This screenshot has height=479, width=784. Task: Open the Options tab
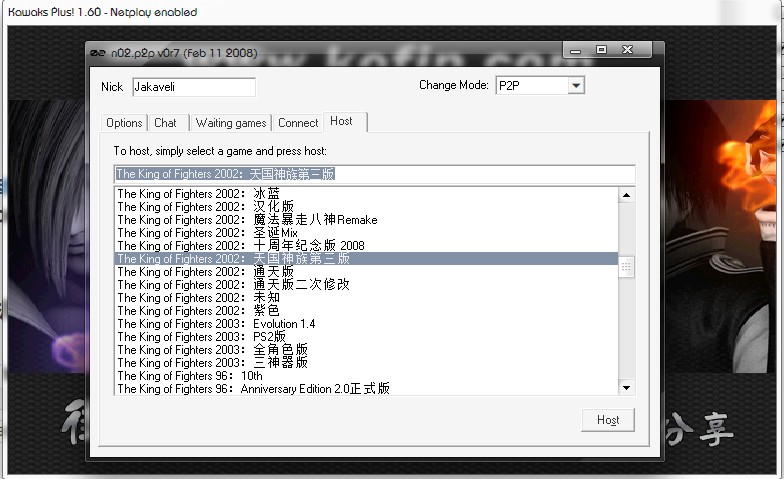[124, 123]
